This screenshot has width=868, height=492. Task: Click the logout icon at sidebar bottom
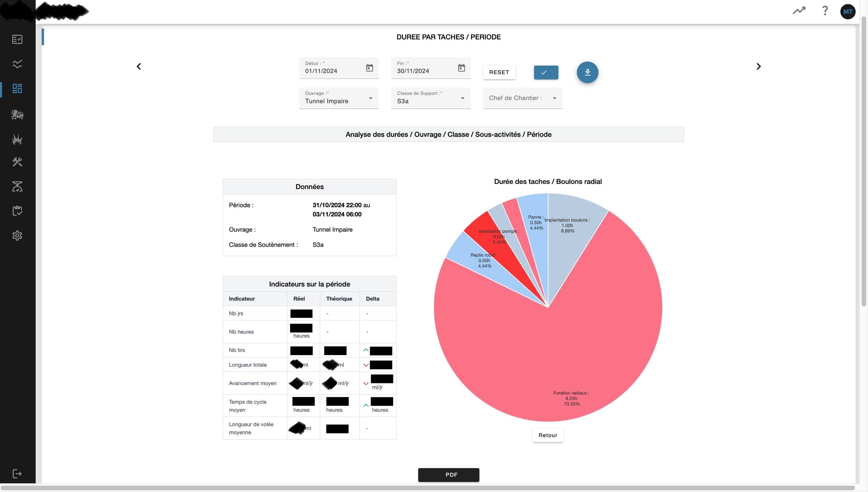[17, 474]
